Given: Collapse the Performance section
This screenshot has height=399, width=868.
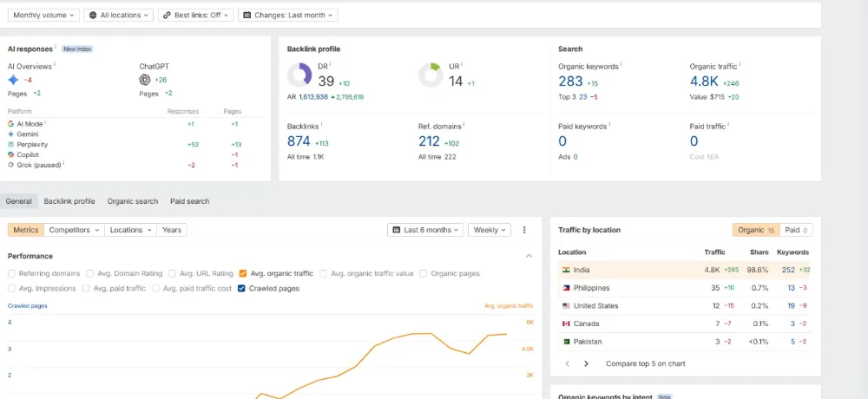Looking at the screenshot, I should tap(529, 256).
